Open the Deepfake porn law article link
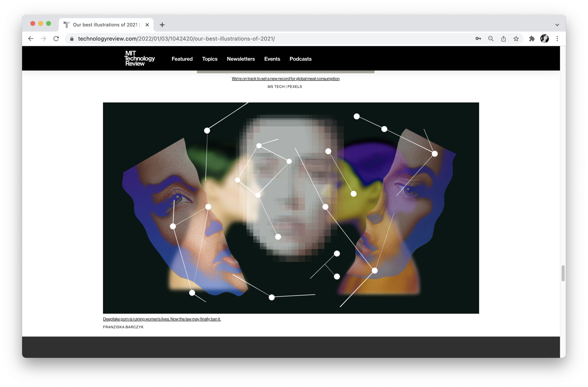 click(162, 319)
